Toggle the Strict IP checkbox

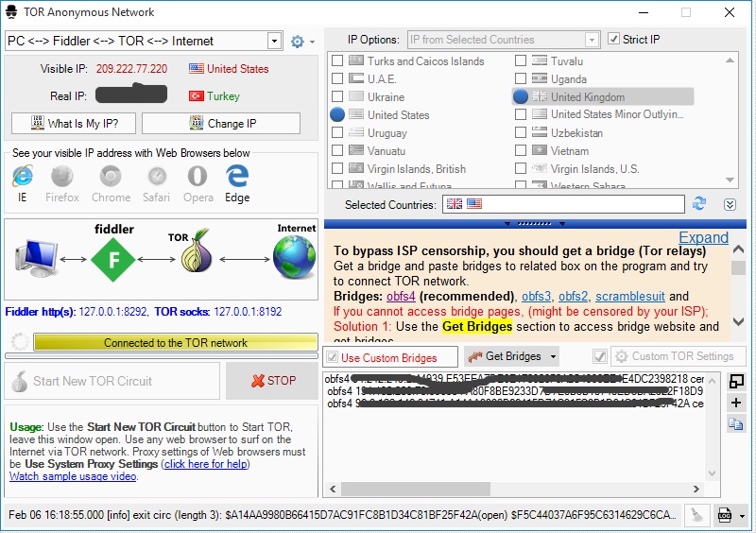[613, 39]
